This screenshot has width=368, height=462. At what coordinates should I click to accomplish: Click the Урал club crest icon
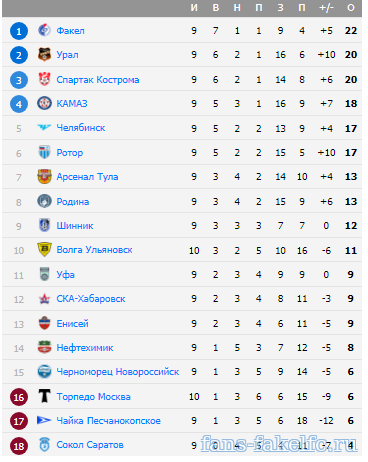tap(44, 55)
